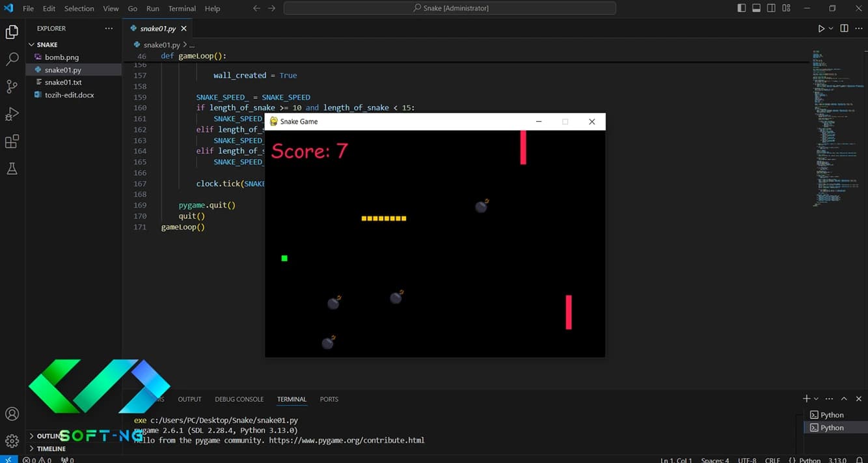Switch to the OUTPUT panel tab
This screenshot has height=463, width=868.
[190, 399]
